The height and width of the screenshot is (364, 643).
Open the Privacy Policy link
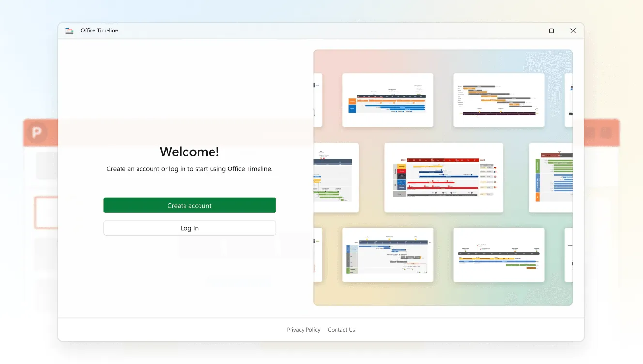pyautogui.click(x=303, y=330)
